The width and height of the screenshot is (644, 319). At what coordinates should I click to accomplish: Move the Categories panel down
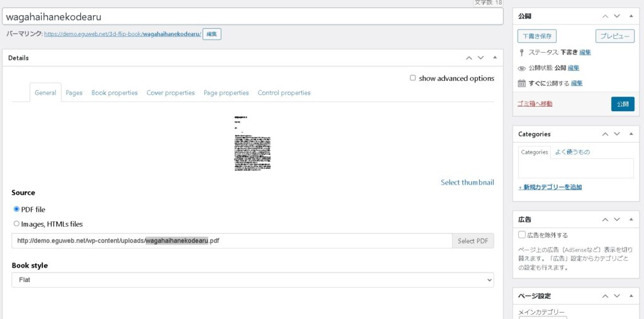pos(617,134)
